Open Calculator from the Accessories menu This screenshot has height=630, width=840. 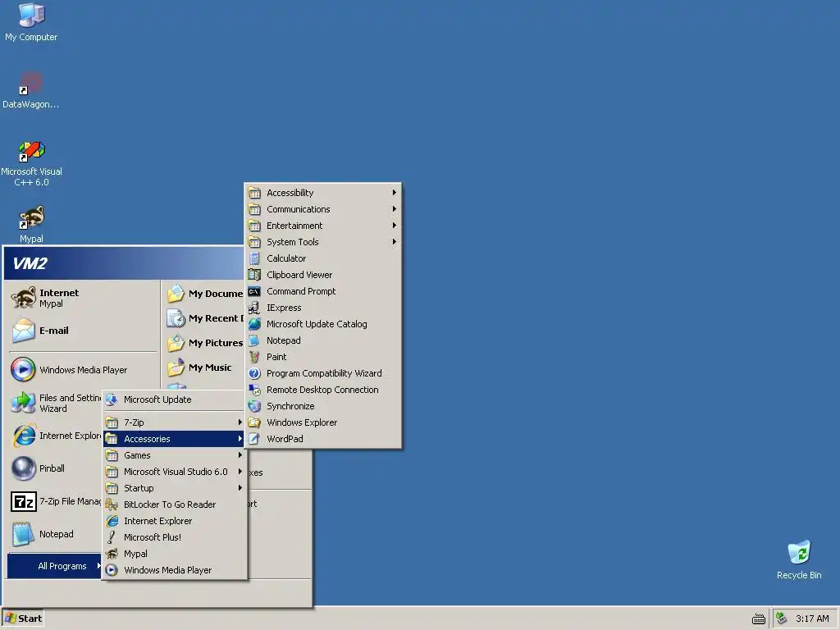coord(323,258)
